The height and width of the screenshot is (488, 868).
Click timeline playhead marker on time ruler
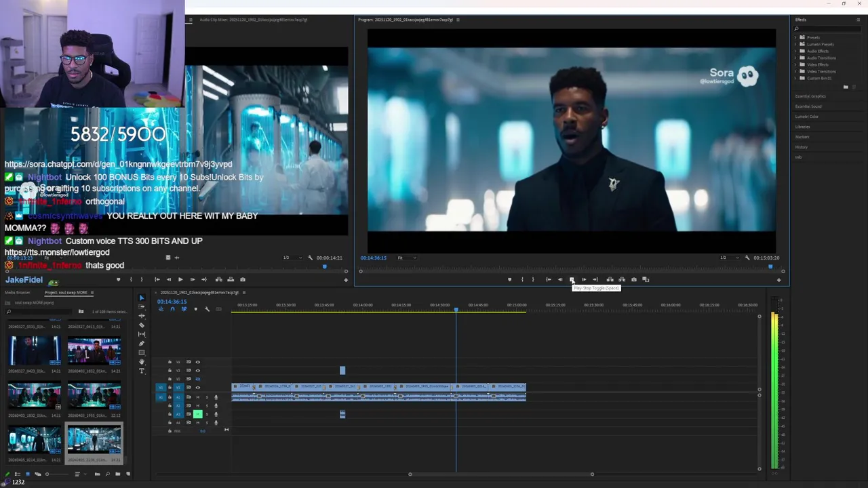pyautogui.click(x=456, y=309)
